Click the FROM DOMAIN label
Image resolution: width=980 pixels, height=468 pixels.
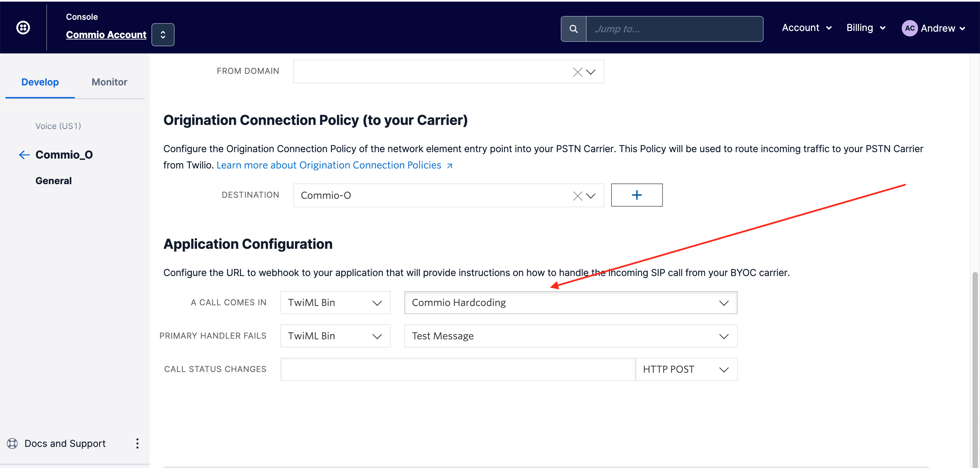click(248, 71)
